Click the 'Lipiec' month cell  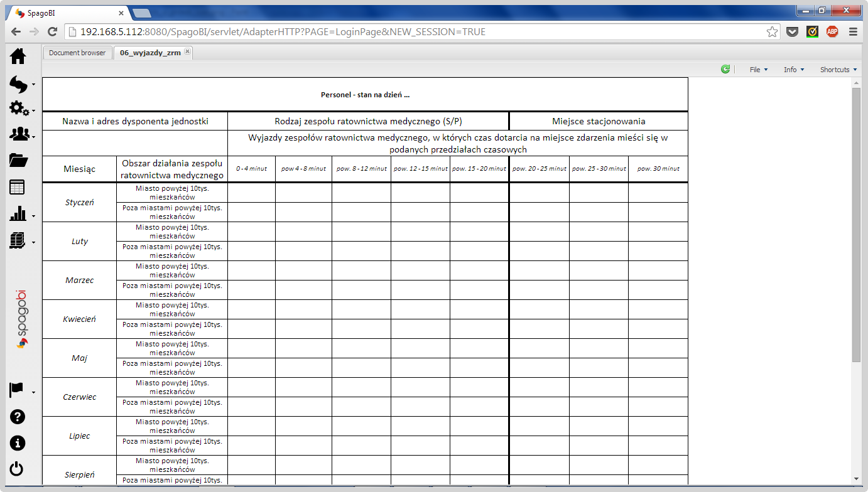[x=80, y=436]
